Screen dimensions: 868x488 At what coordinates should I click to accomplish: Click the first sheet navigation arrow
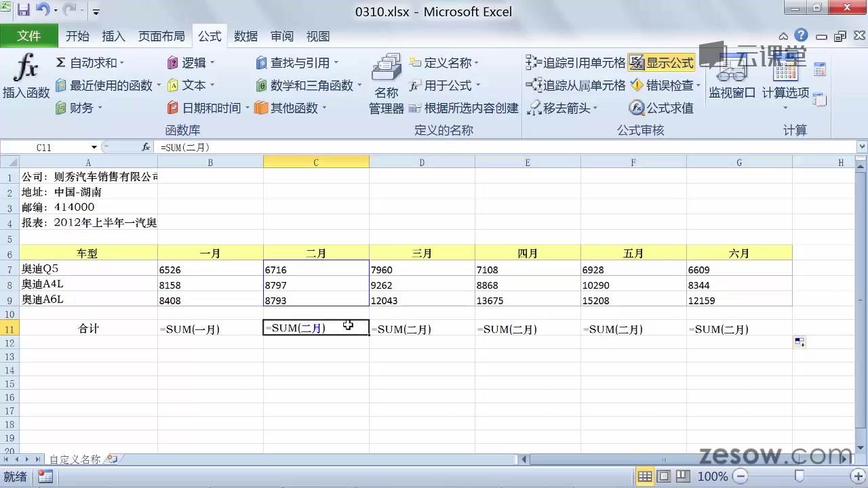coord(7,459)
